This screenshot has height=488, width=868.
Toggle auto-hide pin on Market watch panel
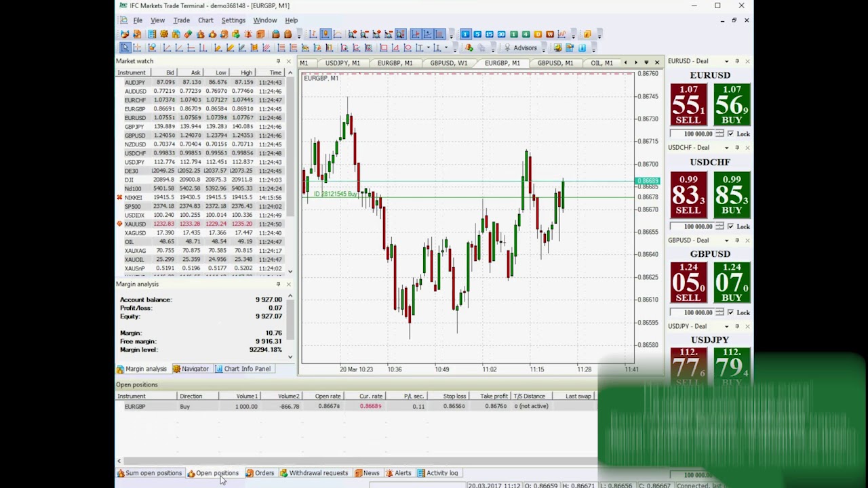pos(278,61)
